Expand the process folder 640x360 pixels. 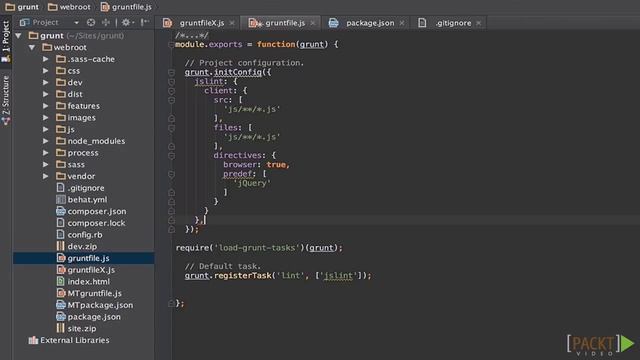click(x=46, y=153)
